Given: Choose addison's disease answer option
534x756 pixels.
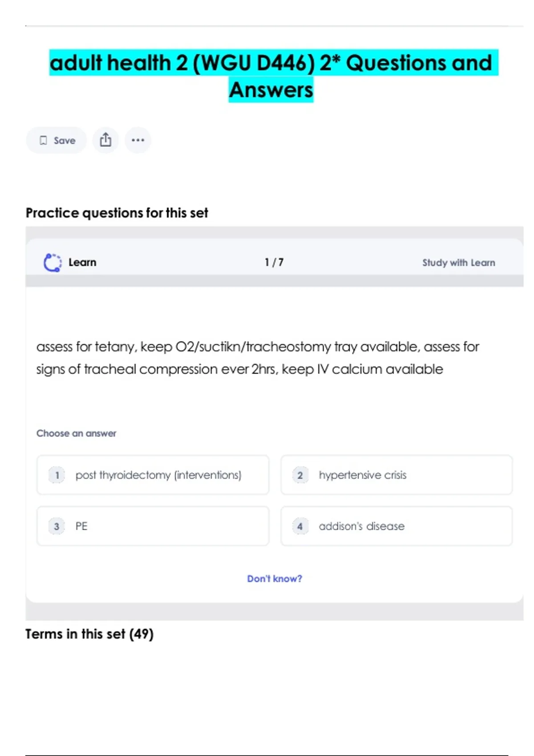Looking at the screenshot, I should coord(361,526).
